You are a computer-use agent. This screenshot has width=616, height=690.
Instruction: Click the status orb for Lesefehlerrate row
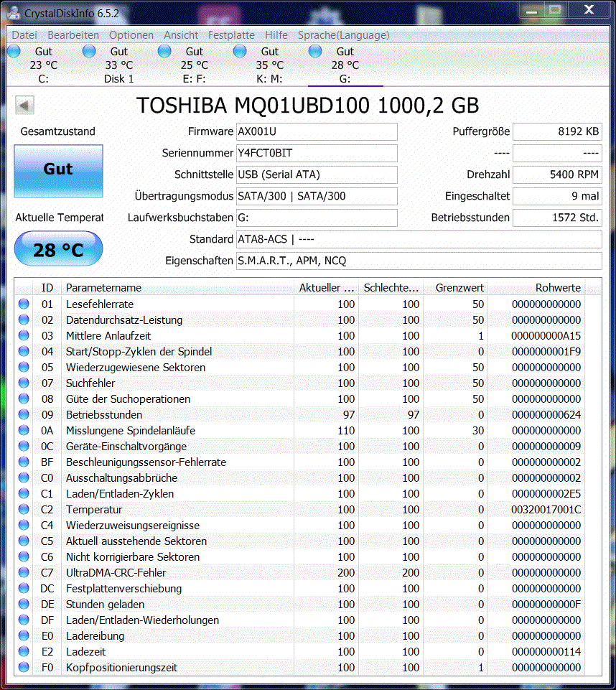24,304
